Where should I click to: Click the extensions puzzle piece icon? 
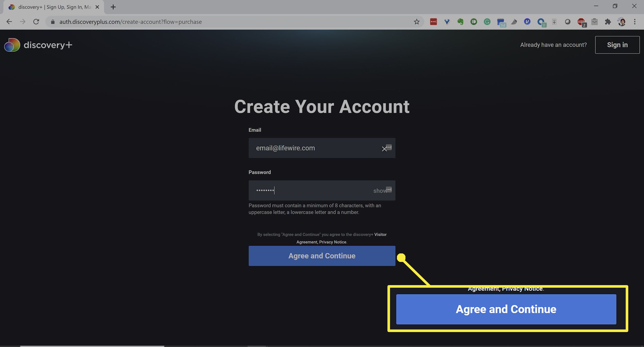pos(608,22)
